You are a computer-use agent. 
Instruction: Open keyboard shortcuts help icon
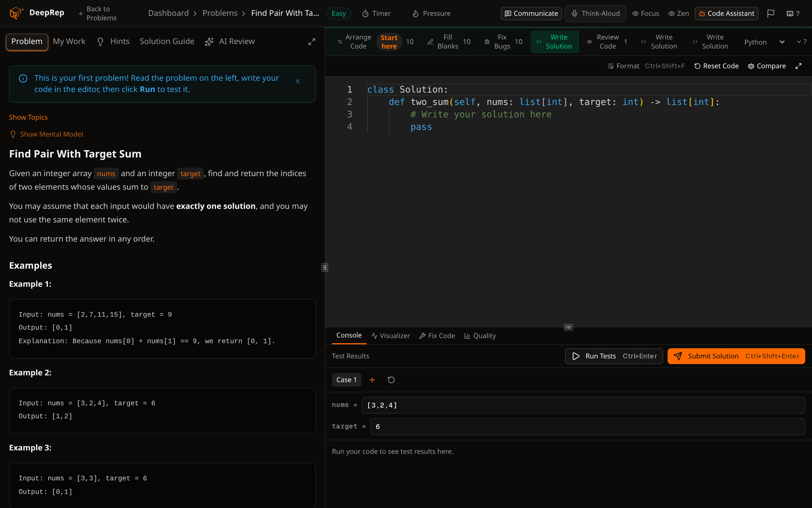(793, 14)
